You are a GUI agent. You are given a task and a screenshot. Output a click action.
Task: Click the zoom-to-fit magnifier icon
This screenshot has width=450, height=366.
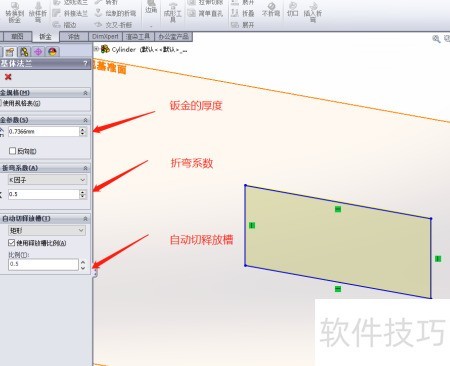point(436,39)
